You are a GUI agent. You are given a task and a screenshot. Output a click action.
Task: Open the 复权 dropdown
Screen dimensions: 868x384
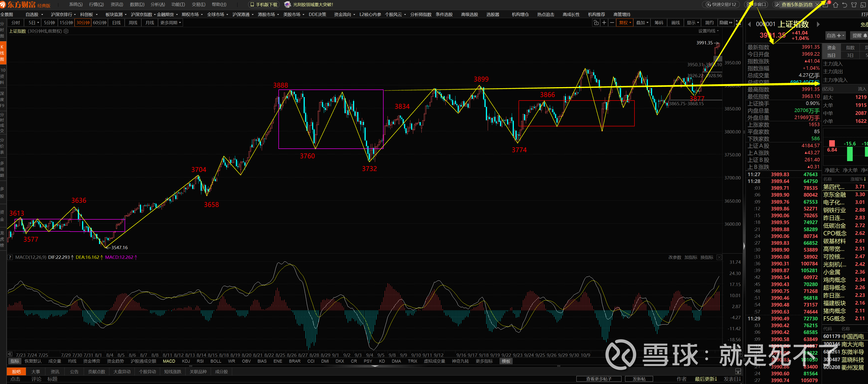625,23
